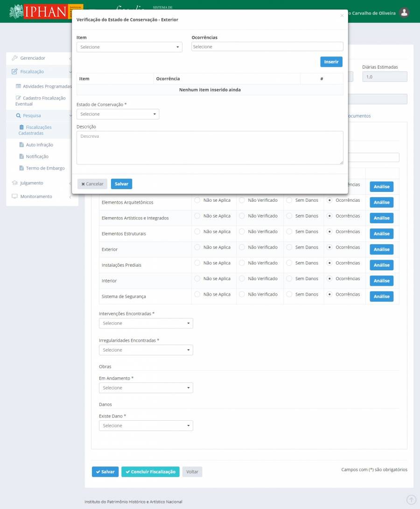Viewport: 420px width, 509px height.
Task: Click Análise button for Elementos Estruturais
Action: click(x=381, y=234)
